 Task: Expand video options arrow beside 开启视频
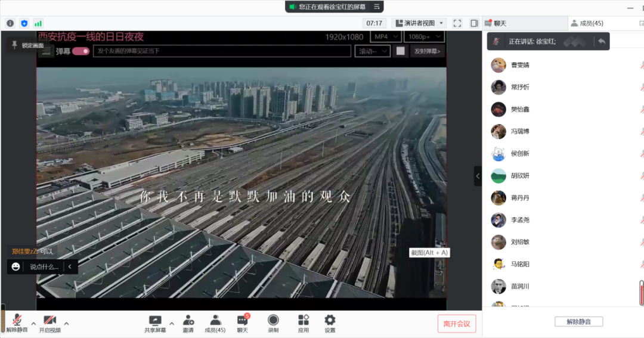click(x=67, y=324)
